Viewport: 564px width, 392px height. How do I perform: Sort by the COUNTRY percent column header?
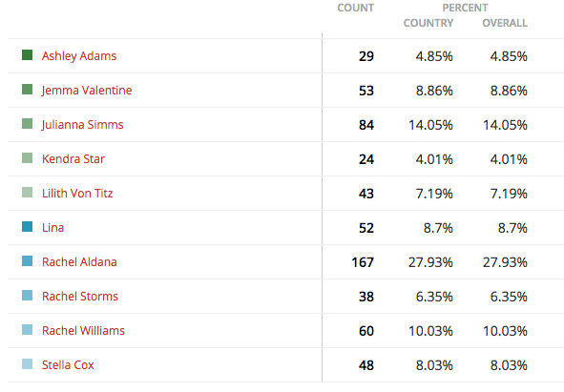(428, 23)
